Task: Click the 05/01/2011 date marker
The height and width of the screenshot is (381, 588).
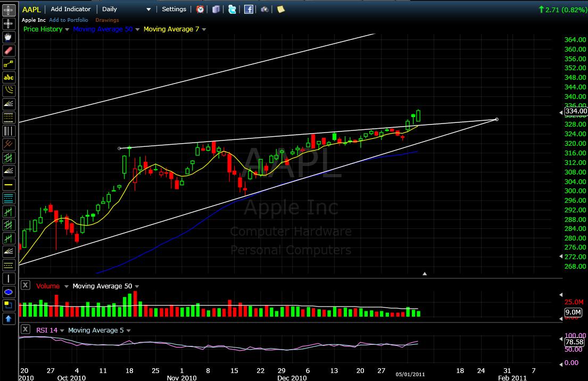Action: [410, 374]
